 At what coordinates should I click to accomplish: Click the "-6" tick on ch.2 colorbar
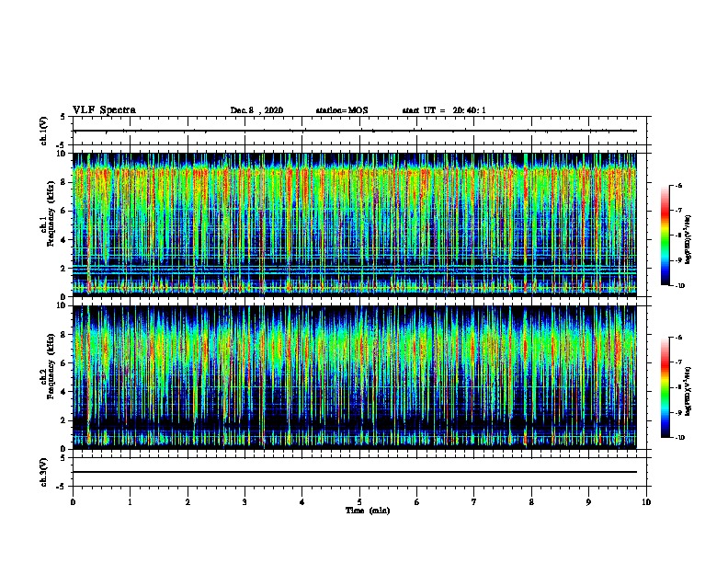point(678,338)
